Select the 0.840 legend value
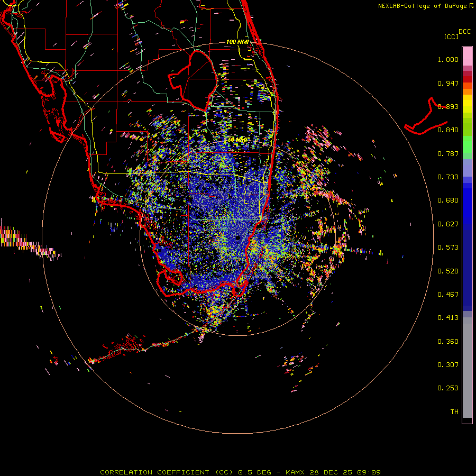Screen dimensions: 476x476 point(448,130)
